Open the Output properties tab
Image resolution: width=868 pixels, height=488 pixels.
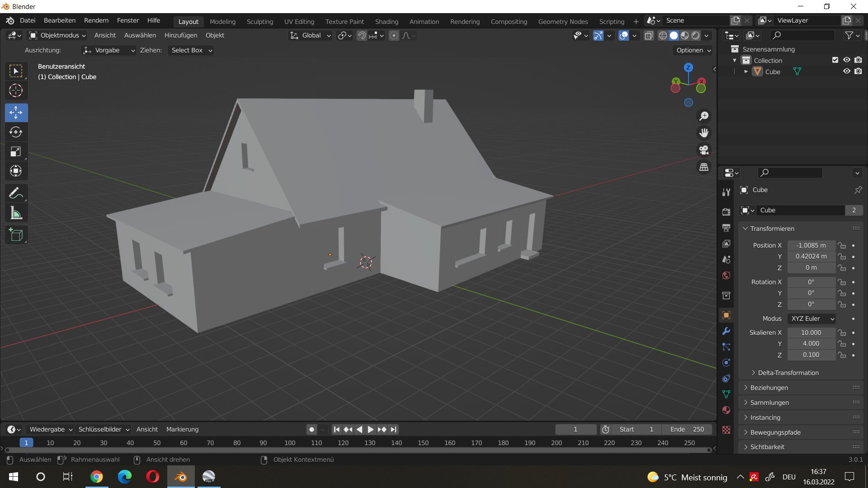pos(726,228)
